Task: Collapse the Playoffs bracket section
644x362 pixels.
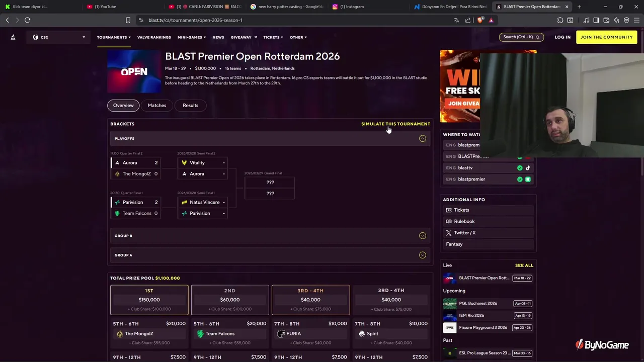Action: point(423,138)
